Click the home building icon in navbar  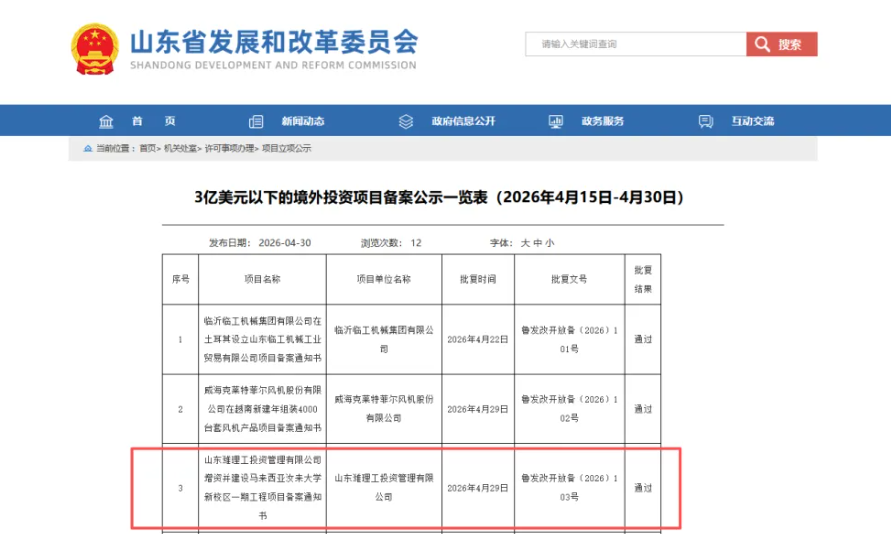pyautogui.click(x=106, y=121)
